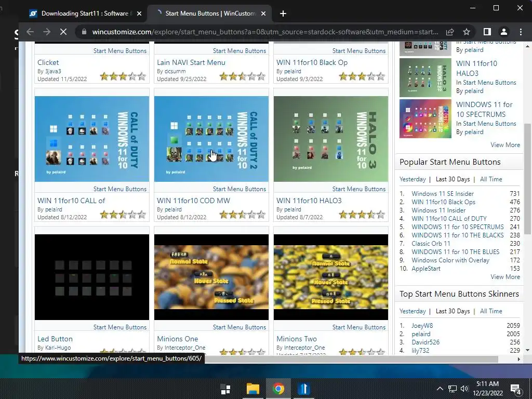Click star rating of WIN 11for10 HALO3
The height and width of the screenshot is (399, 532).
pos(362,215)
